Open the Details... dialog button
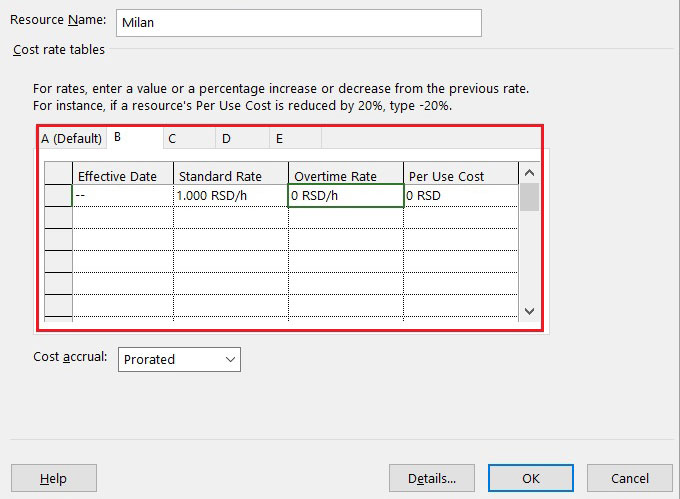This screenshot has height=499, width=680. (432, 479)
